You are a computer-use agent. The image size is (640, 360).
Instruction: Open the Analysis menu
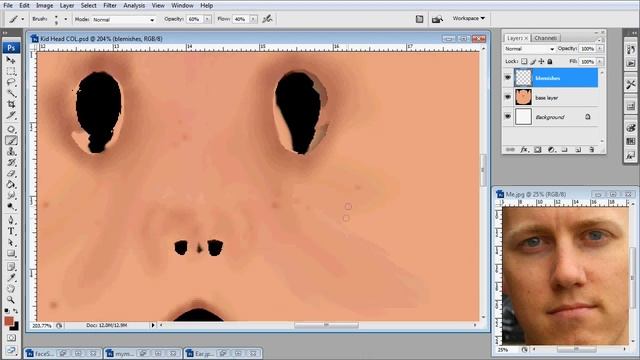tap(134, 5)
